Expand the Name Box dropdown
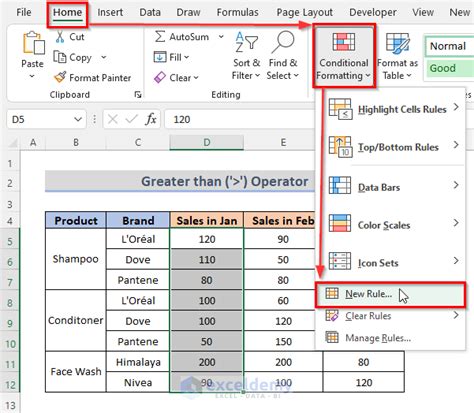Screen dimensions: 474x413 click(78, 119)
